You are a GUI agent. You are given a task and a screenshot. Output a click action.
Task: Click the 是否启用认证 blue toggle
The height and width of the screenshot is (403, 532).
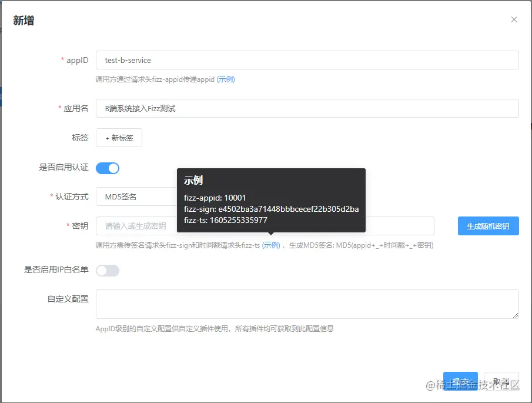(108, 168)
